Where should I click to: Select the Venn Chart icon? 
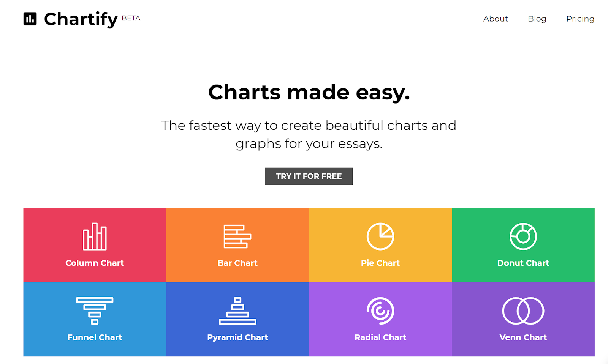523,310
